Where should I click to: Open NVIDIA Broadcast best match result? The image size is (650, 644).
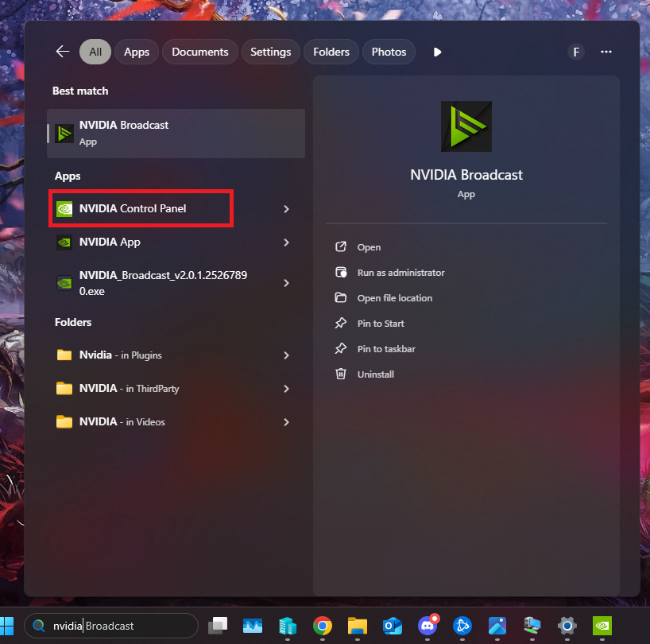coord(176,133)
